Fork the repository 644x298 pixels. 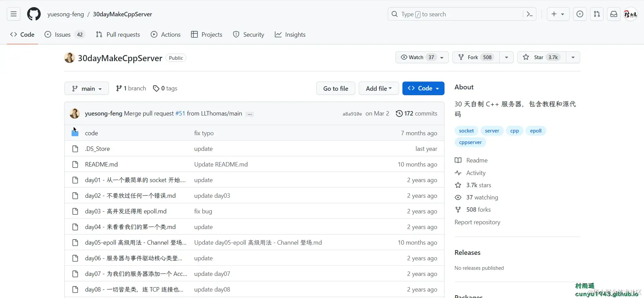(x=476, y=57)
